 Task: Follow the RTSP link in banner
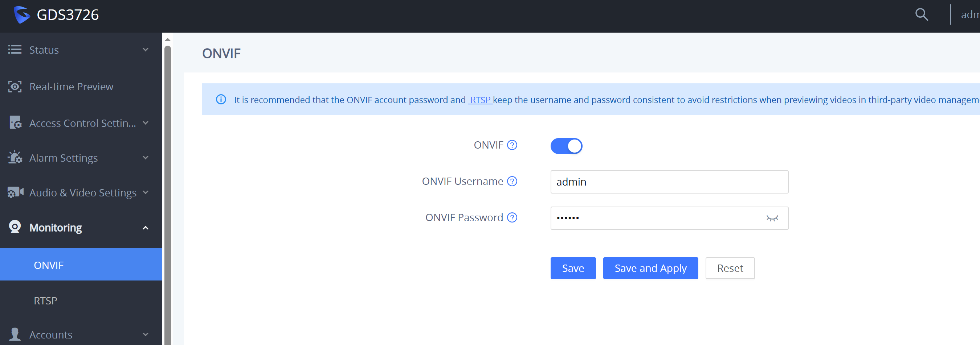(x=480, y=100)
